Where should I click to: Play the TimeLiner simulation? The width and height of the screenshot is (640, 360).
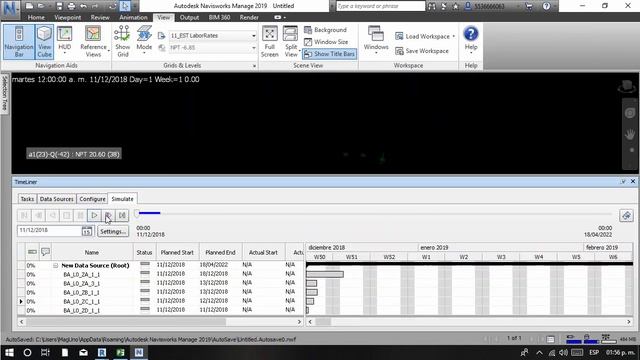pos(94,215)
